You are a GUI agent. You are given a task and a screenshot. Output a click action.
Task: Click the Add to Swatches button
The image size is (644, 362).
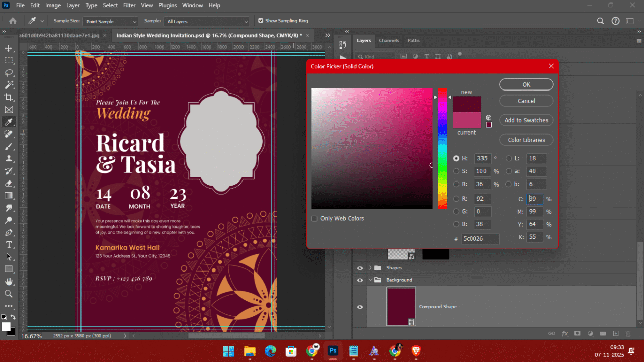(526, 120)
